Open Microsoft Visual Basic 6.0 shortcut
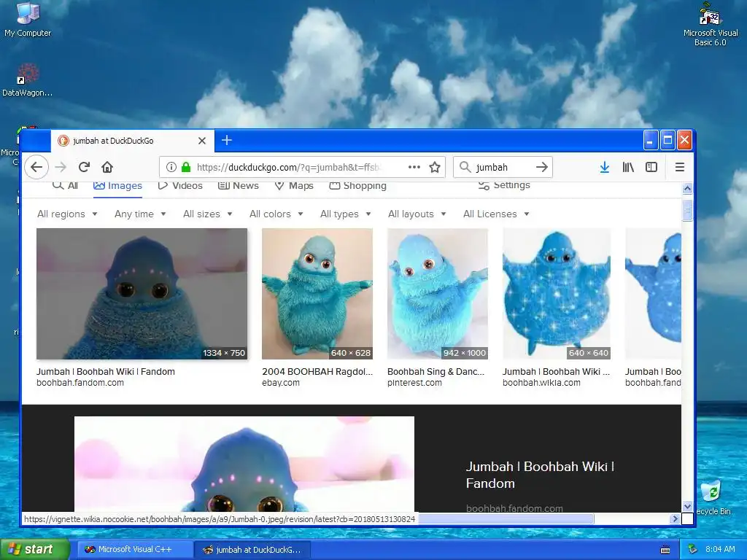 (x=711, y=25)
